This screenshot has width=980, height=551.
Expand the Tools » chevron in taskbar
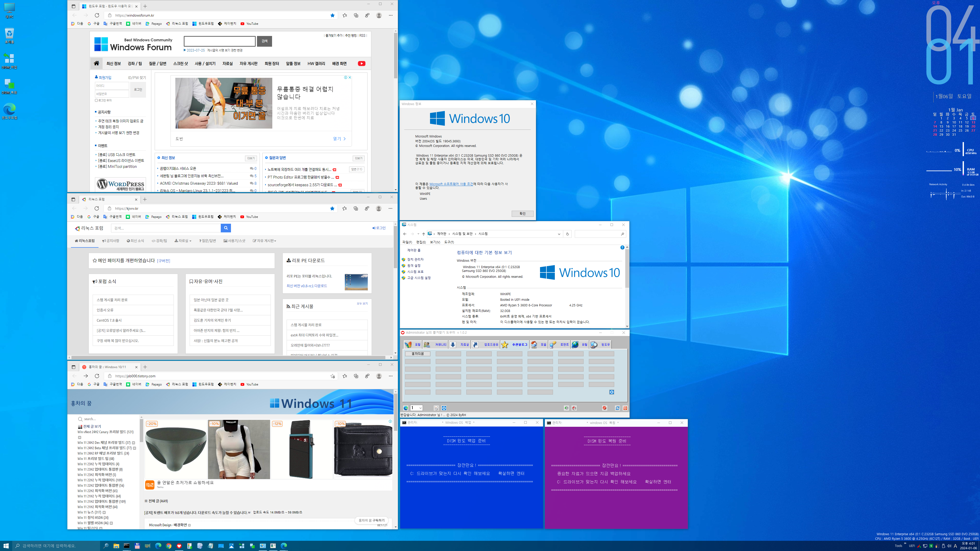click(905, 543)
